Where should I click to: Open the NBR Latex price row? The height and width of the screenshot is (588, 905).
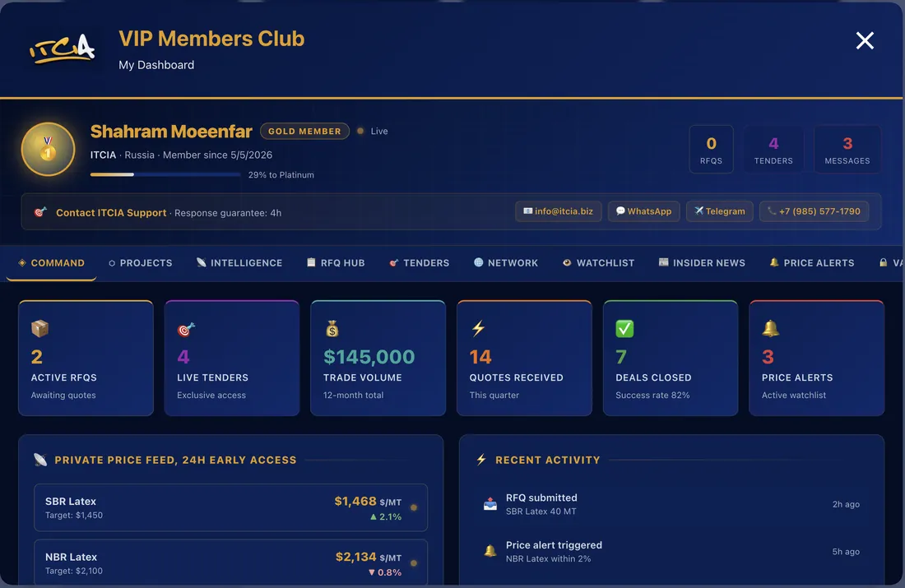click(x=231, y=563)
